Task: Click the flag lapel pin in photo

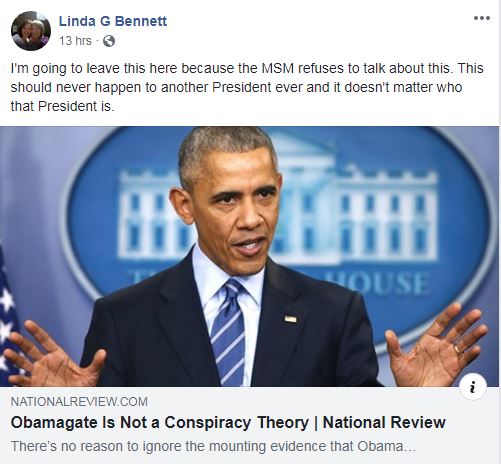Action: (x=290, y=319)
